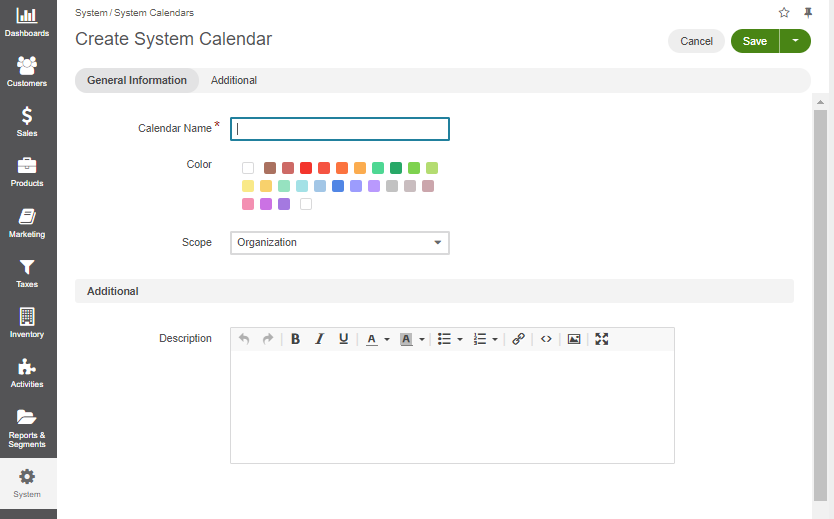Open the text color dropdown arrow

[387, 339]
